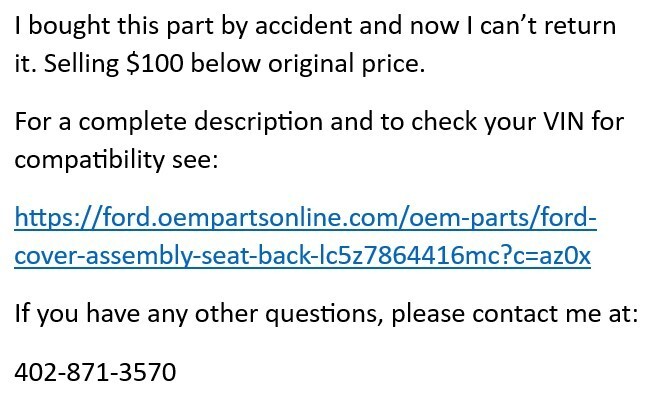Click the word "bought" at the top
This screenshot has width=651, height=393.
69,26
